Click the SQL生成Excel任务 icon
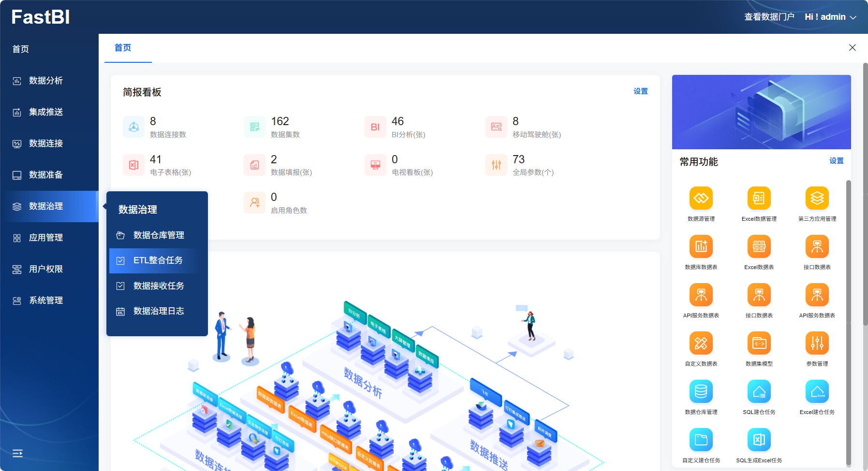The image size is (868, 471). click(x=759, y=440)
